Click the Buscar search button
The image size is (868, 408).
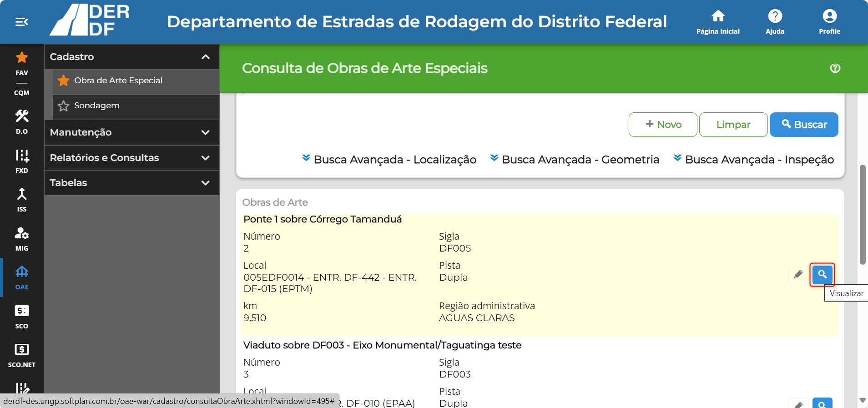point(804,125)
